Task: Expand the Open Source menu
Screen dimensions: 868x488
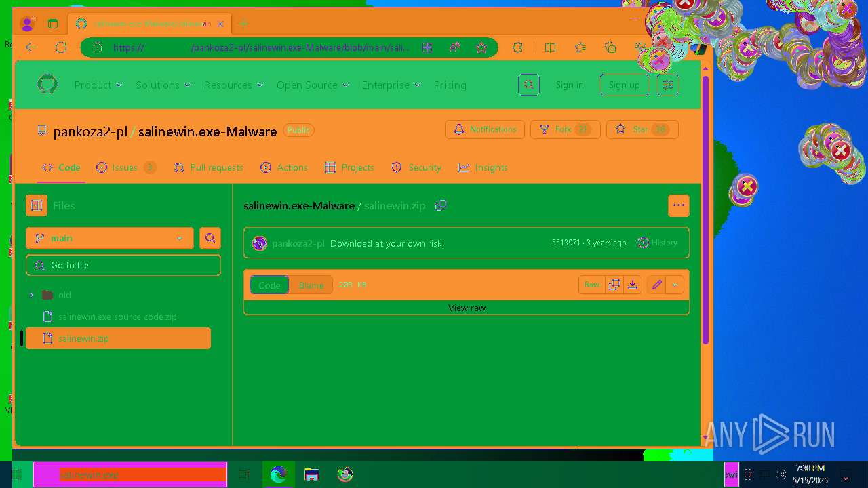Action: pyautogui.click(x=313, y=85)
